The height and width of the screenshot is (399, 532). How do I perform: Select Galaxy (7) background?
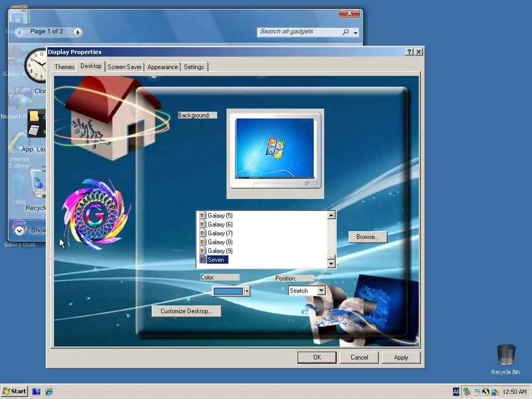click(220, 233)
